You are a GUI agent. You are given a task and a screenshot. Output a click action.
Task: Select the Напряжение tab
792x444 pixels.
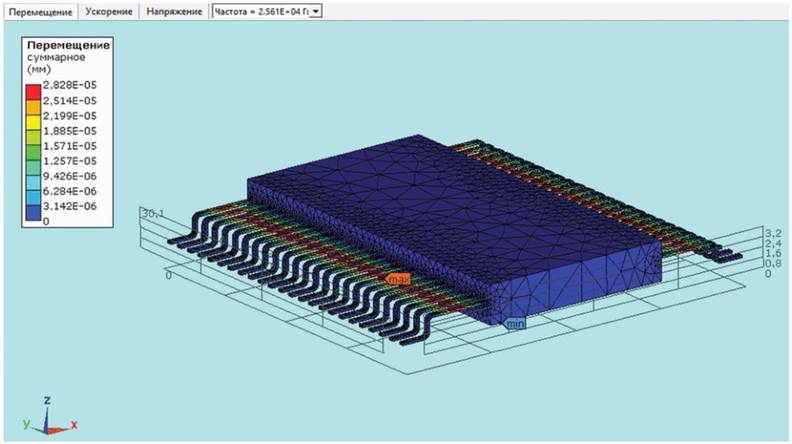pyautogui.click(x=174, y=11)
